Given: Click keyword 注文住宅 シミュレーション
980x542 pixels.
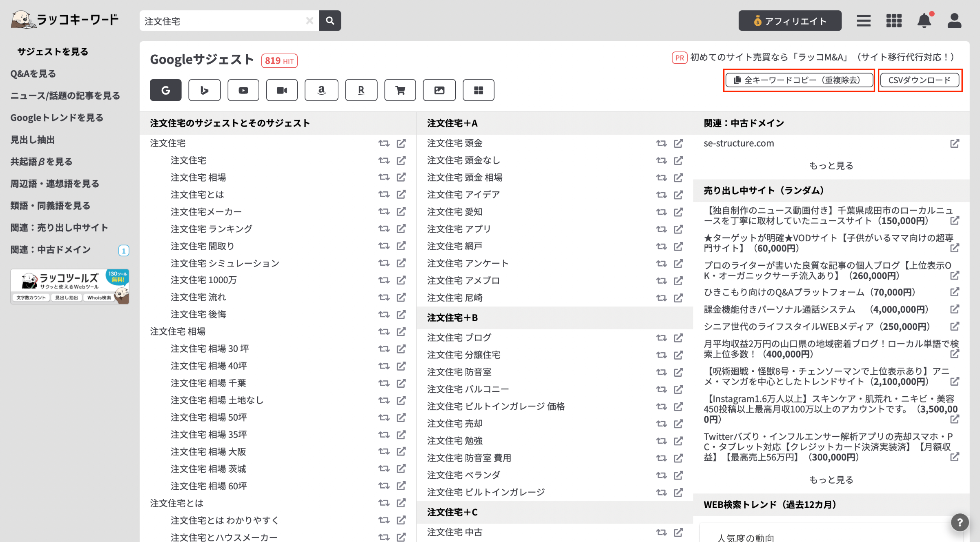Looking at the screenshot, I should click(225, 263).
